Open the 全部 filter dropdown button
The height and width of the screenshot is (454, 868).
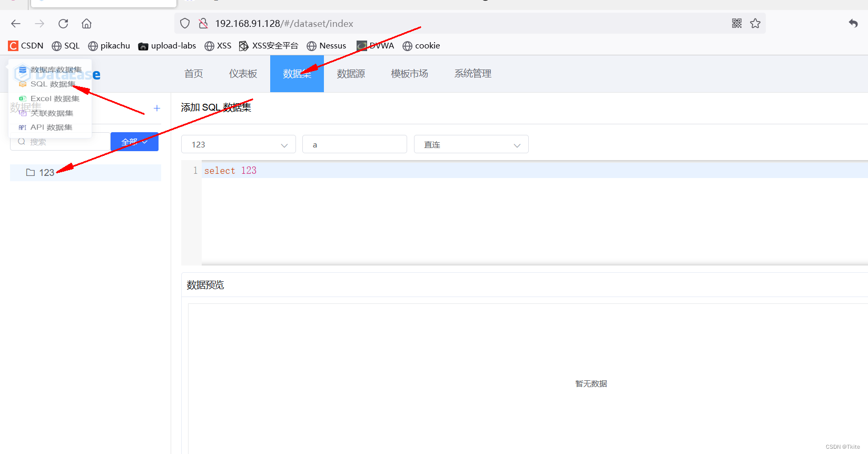tap(134, 142)
